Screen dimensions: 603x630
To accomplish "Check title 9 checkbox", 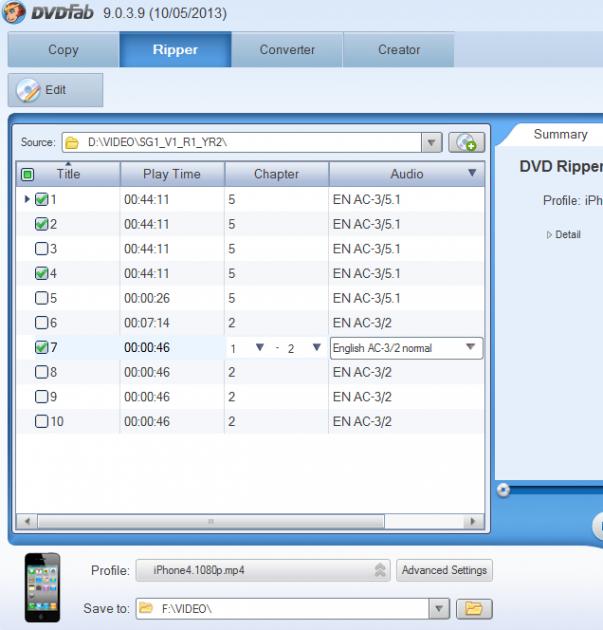I will point(41,397).
